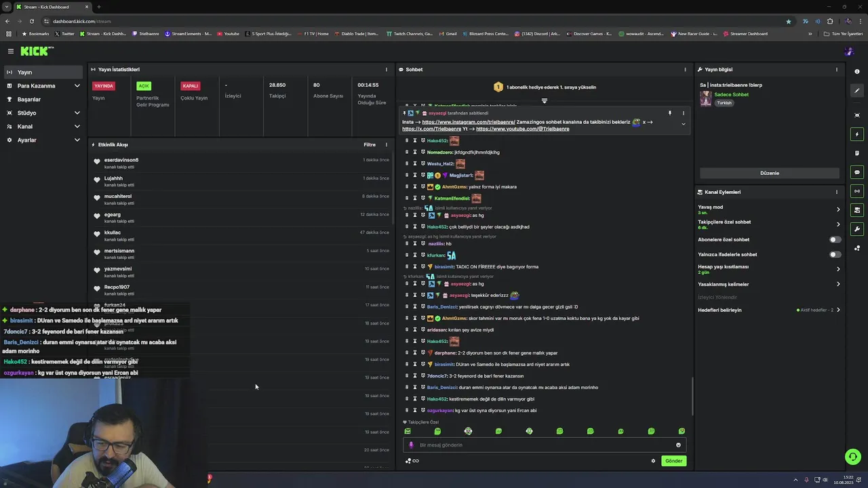The image size is (868, 488).
Task: Open a new browser tab
Action: click(99, 7)
